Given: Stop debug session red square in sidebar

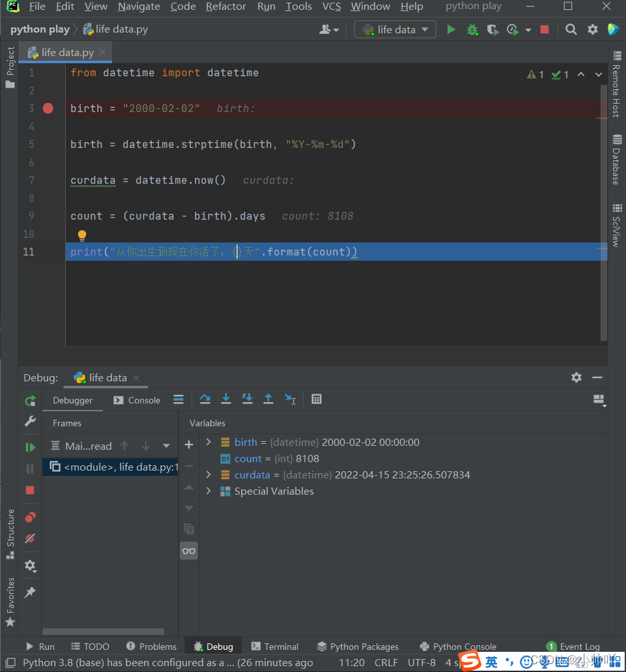Looking at the screenshot, I should click(30, 490).
